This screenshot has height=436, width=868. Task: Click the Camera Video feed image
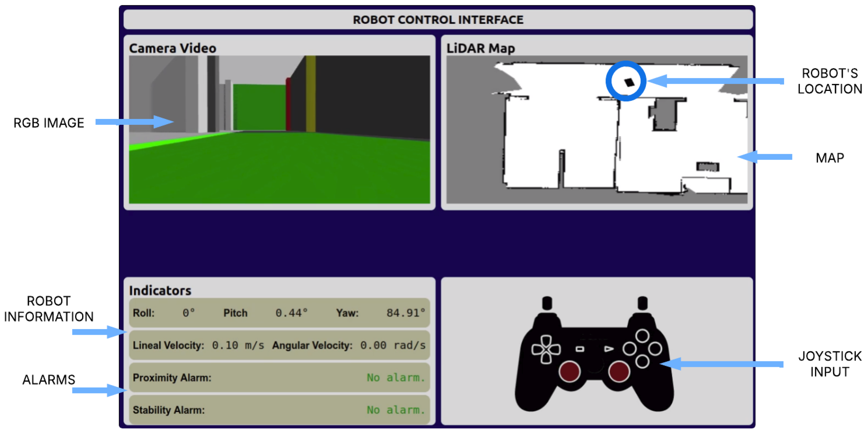click(279, 129)
